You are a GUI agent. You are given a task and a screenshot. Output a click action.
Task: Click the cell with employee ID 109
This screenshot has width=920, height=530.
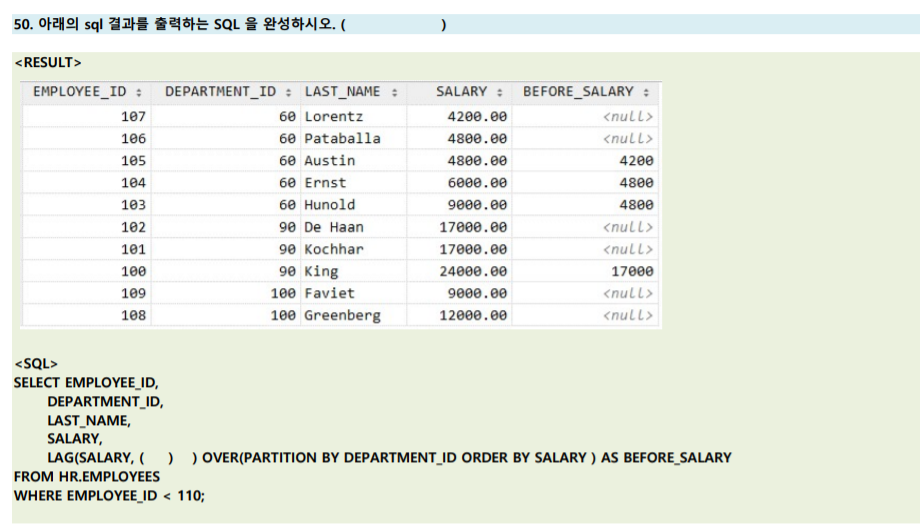point(87,293)
